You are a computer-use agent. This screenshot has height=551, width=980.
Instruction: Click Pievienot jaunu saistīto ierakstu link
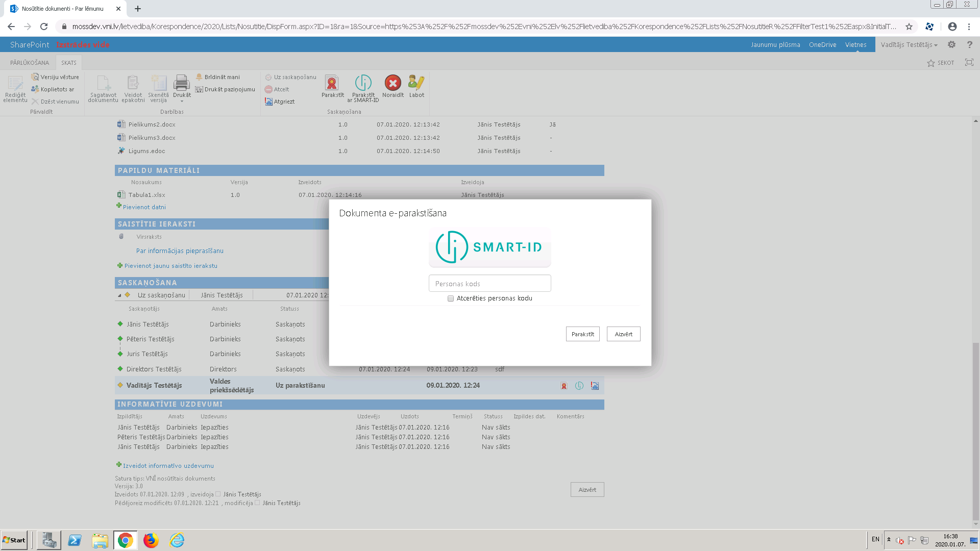(x=170, y=266)
